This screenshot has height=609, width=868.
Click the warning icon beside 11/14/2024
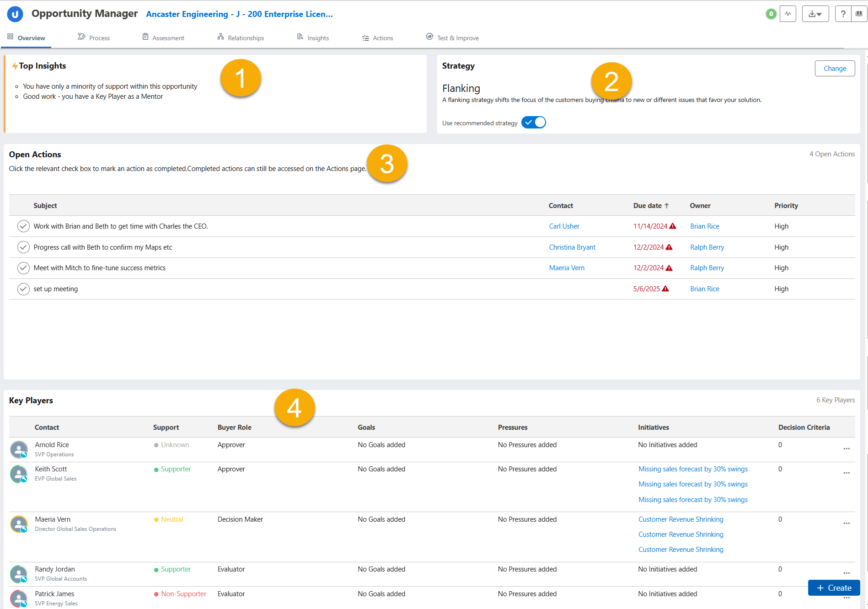coord(673,226)
